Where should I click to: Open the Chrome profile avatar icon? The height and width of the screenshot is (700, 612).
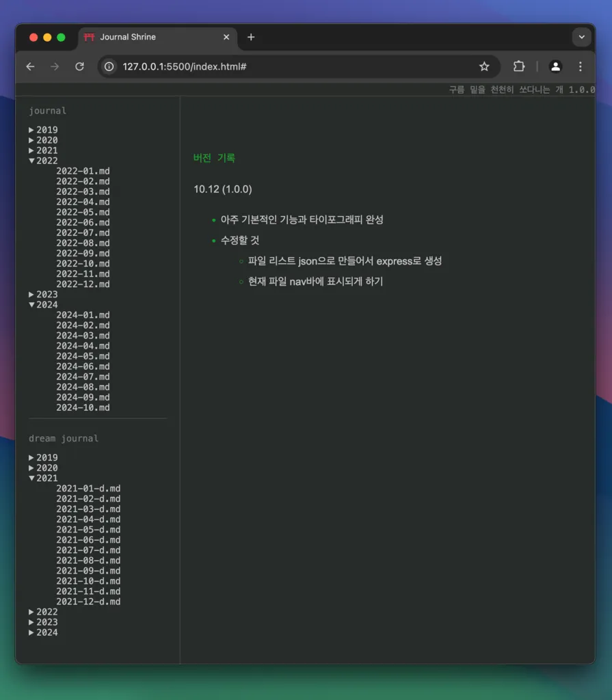[555, 66]
